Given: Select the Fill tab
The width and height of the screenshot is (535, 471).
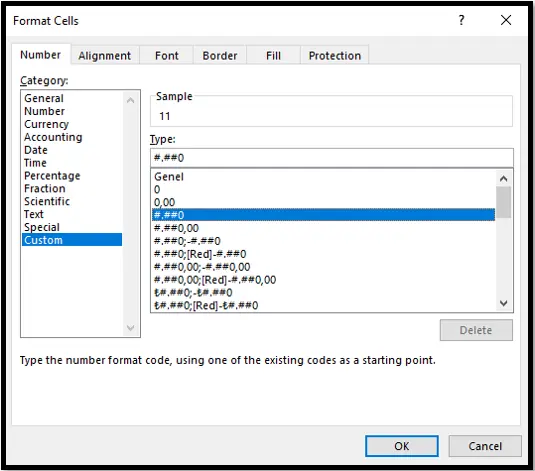Looking at the screenshot, I should point(273,56).
